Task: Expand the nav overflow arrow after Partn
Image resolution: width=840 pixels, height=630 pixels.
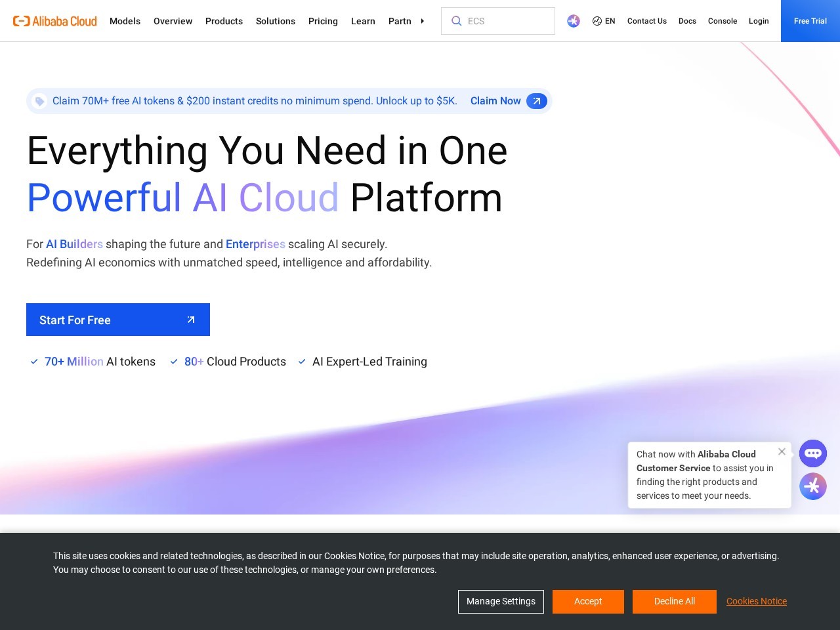Action: point(422,21)
